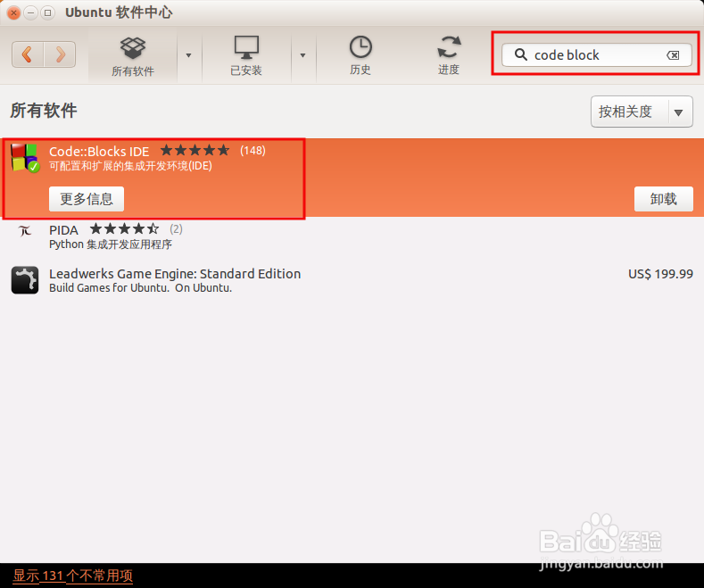Click the Code::Blocks five-star rating

click(195, 150)
